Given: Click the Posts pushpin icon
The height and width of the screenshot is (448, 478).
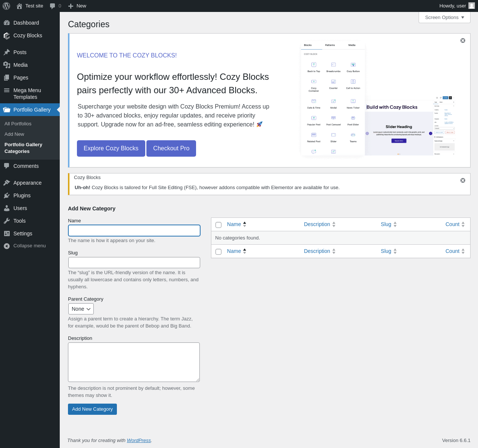Looking at the screenshot, I should point(7,52).
